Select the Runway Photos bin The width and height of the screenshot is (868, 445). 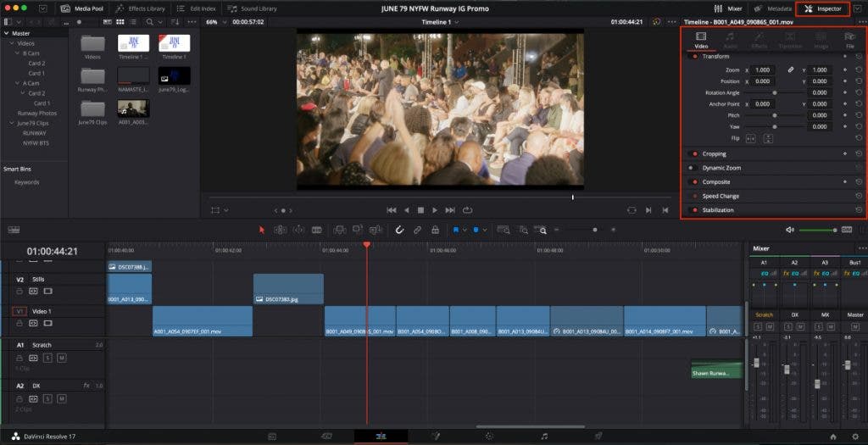point(36,114)
